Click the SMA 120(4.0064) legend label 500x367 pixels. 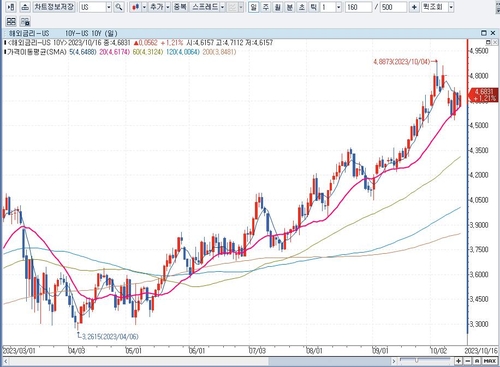click(183, 52)
